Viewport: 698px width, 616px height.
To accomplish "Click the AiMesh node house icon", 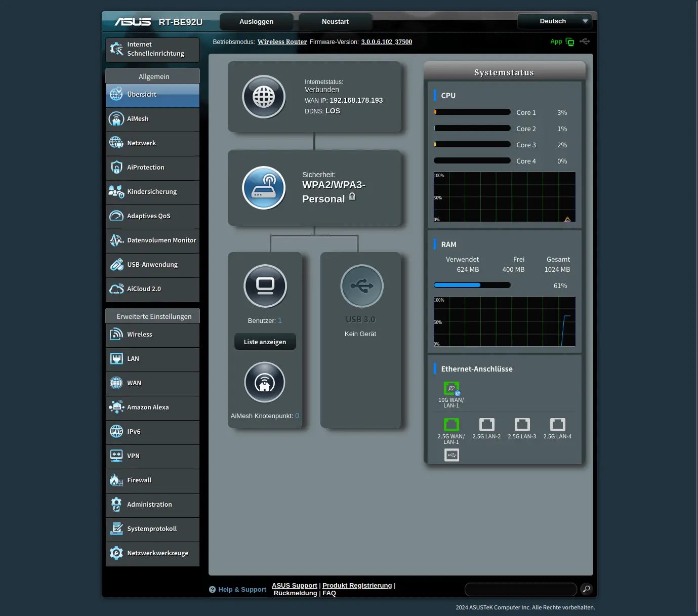I will pos(265,382).
